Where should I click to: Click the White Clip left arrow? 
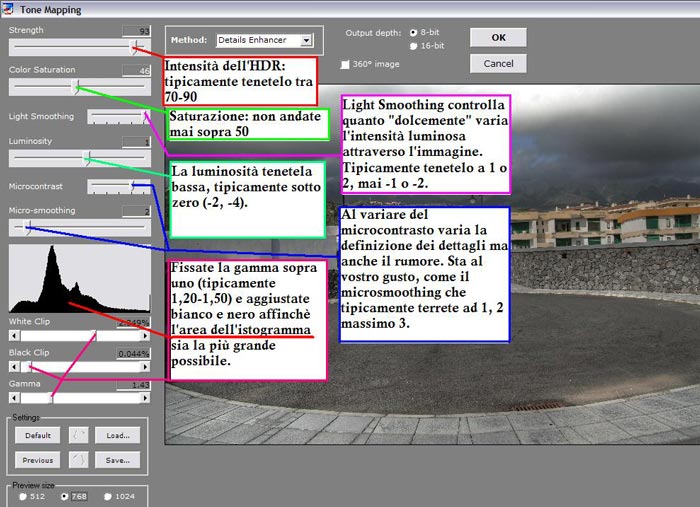pyautogui.click(x=13, y=337)
